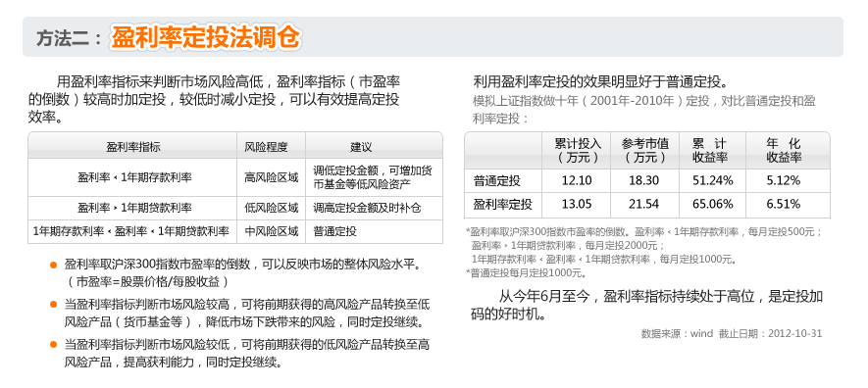Click the footnote line 盈利率 > 1年期贷款利率，每月定投2000元
Viewport: 868px width, 388px height.
pyautogui.click(x=569, y=245)
